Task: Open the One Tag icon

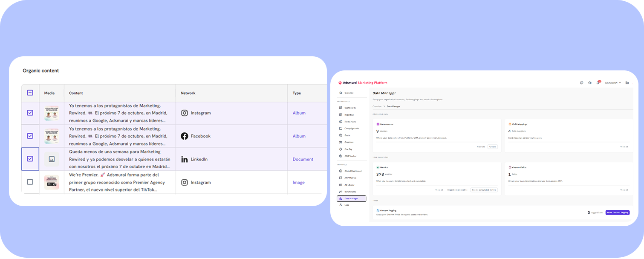Action: point(341,149)
